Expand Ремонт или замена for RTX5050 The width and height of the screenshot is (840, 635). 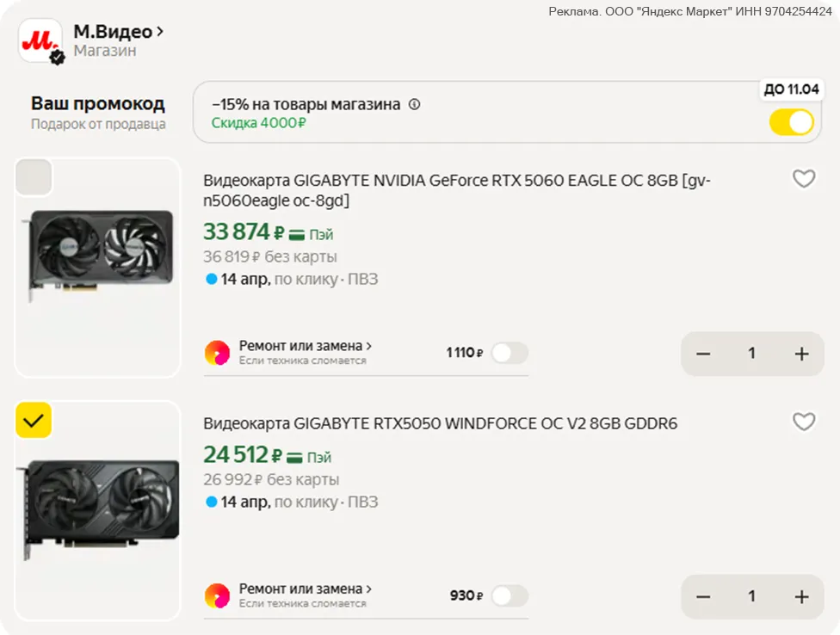[306, 589]
